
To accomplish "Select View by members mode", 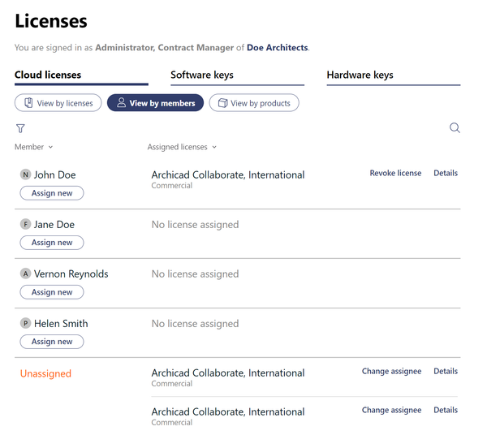I will 155,103.
